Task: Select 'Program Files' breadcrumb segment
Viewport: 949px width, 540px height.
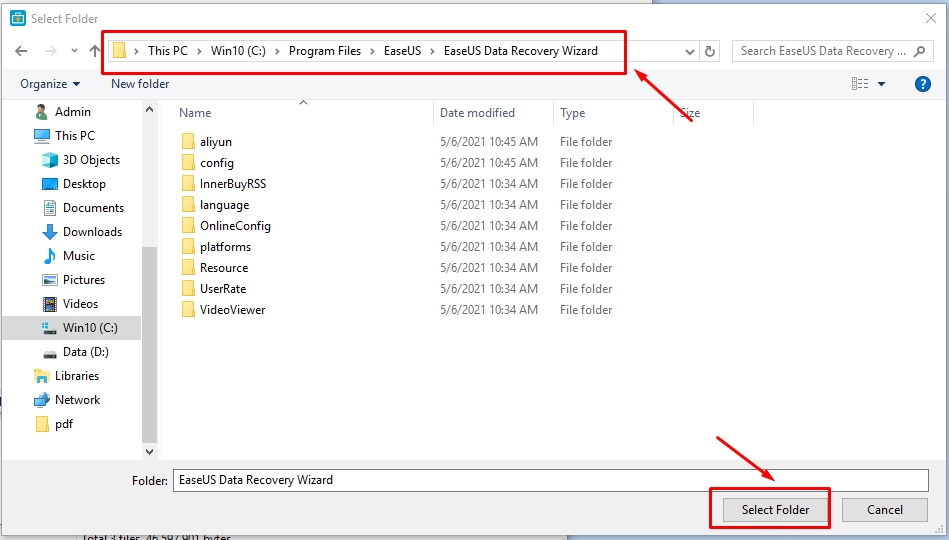Action: tap(324, 51)
